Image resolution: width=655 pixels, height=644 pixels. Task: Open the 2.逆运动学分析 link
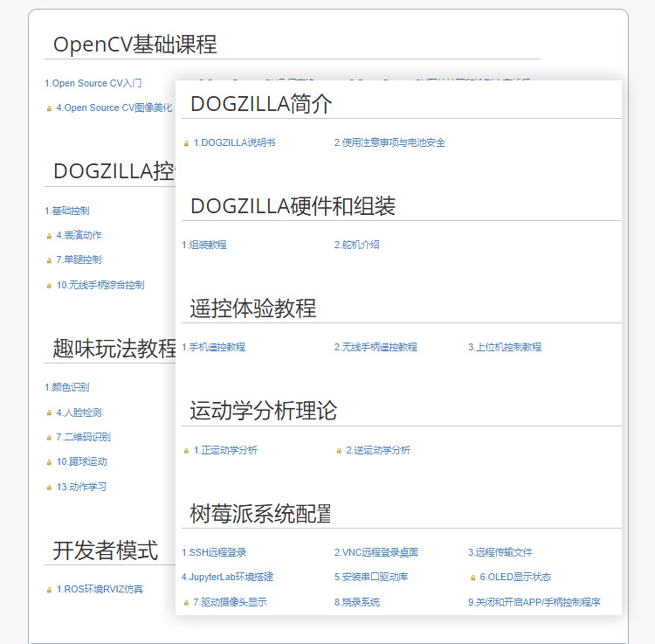click(378, 450)
